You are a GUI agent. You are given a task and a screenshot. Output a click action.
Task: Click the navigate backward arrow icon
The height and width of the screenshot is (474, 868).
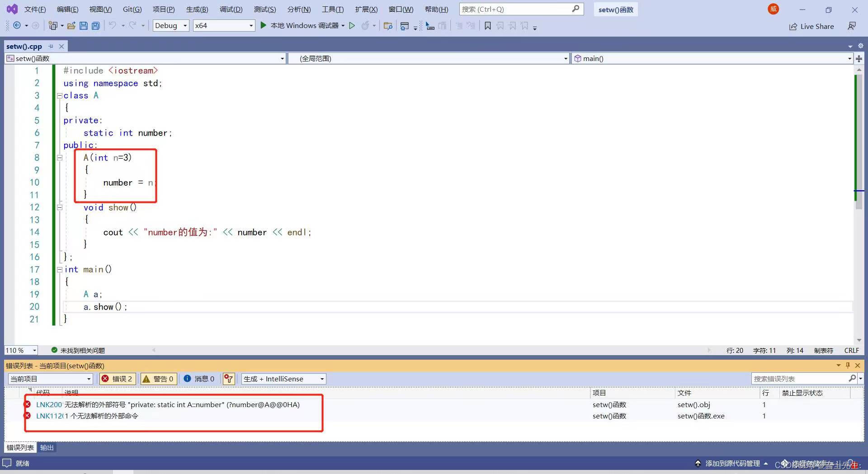[x=17, y=26]
